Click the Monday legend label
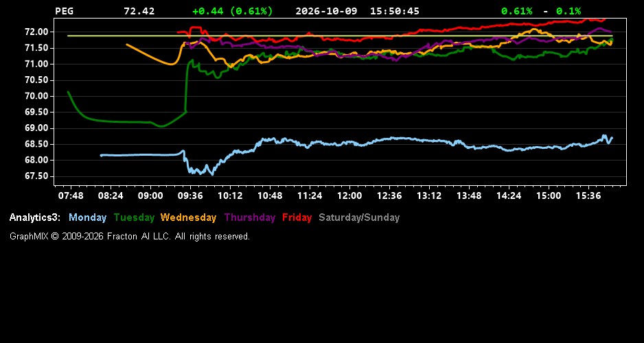Image resolution: width=644 pixels, height=343 pixels. (87, 217)
